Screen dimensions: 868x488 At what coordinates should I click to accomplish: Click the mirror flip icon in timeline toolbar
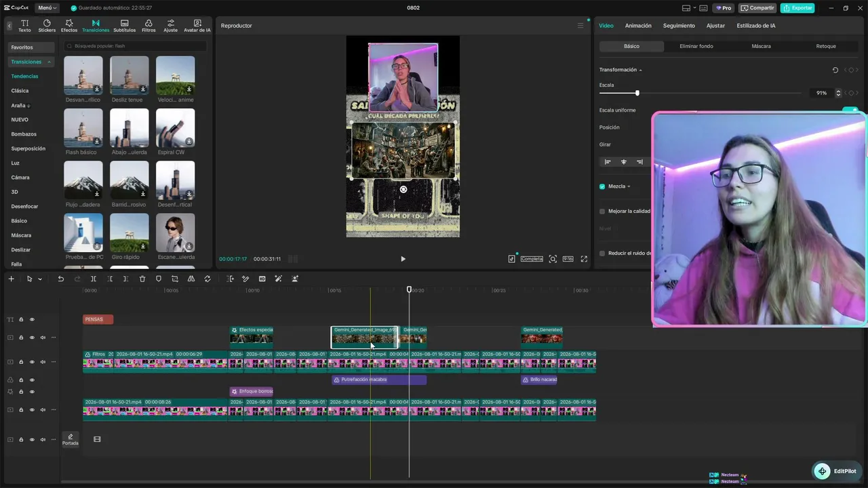tap(191, 279)
